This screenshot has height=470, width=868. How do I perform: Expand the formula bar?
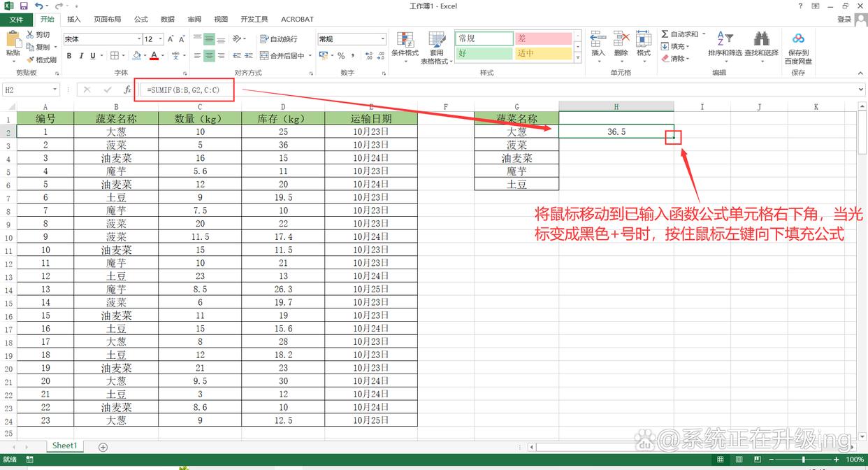[862, 90]
